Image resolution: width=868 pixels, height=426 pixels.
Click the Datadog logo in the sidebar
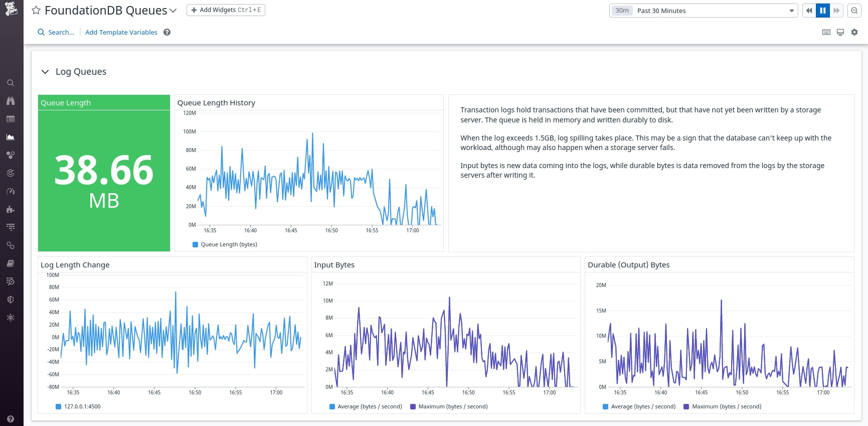(x=11, y=9)
